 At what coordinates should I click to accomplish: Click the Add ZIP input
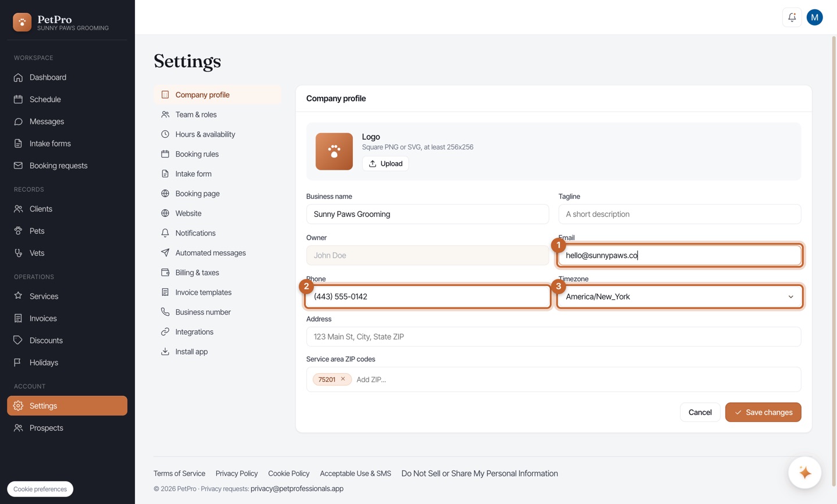(x=575, y=380)
